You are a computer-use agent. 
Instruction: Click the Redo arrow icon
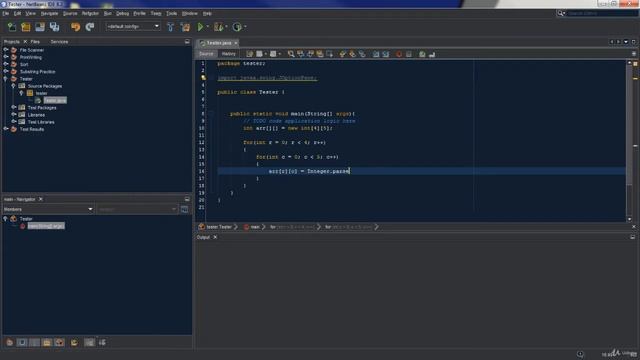(x=90, y=27)
